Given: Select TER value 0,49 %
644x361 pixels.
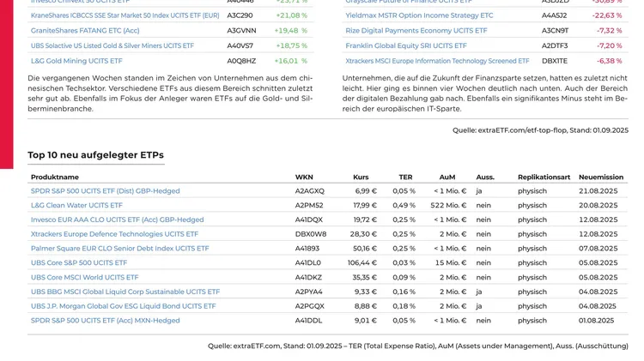Looking at the screenshot, I should click(x=404, y=206).
